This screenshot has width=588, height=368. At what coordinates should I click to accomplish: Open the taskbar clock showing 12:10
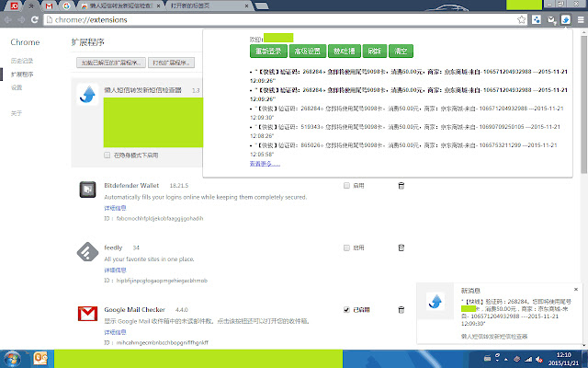point(563,359)
